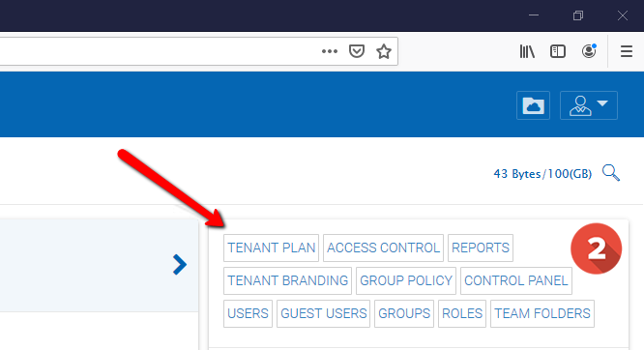Open the cloud folder file browser
The height and width of the screenshot is (350, 644).
point(533,105)
